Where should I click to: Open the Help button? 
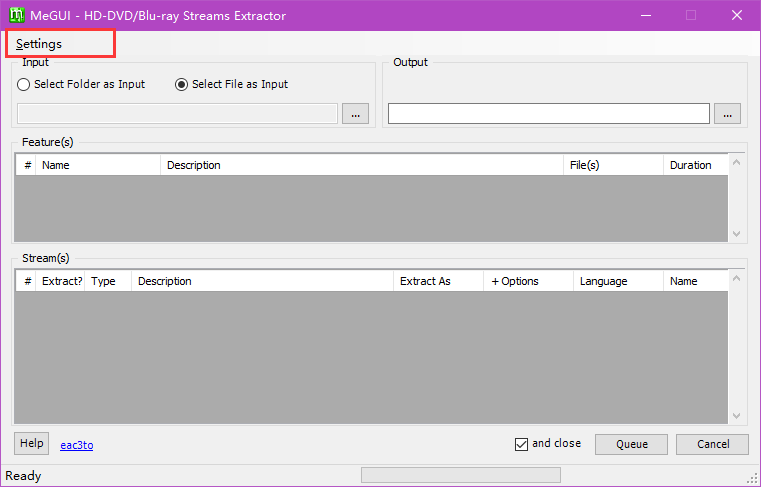coord(31,444)
